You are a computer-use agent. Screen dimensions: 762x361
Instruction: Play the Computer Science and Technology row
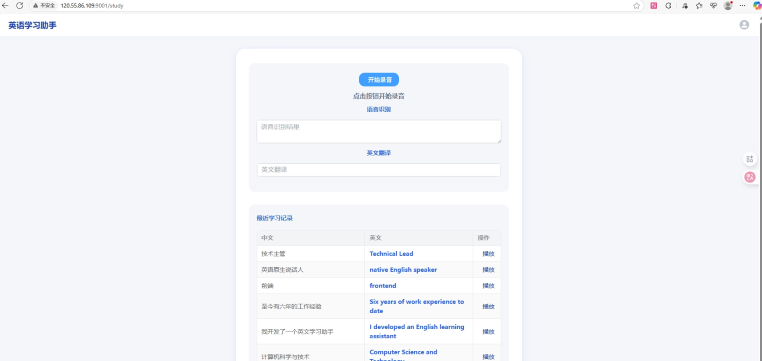488,357
